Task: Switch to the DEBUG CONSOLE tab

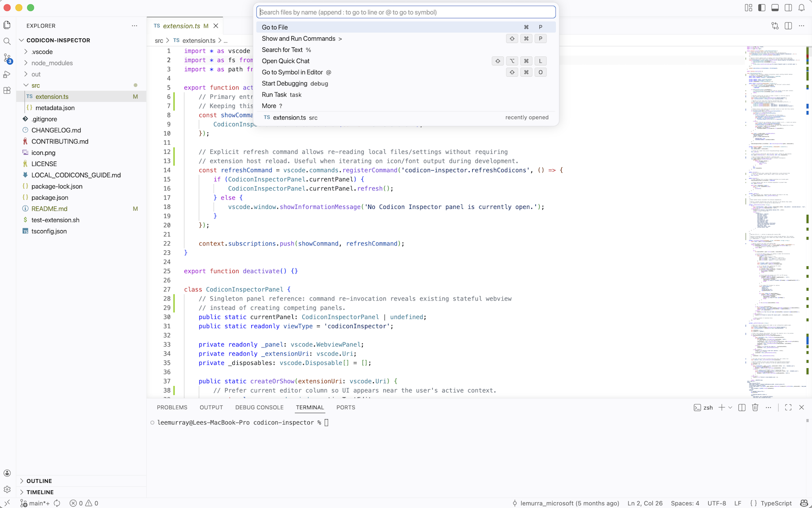Action: tap(259, 407)
